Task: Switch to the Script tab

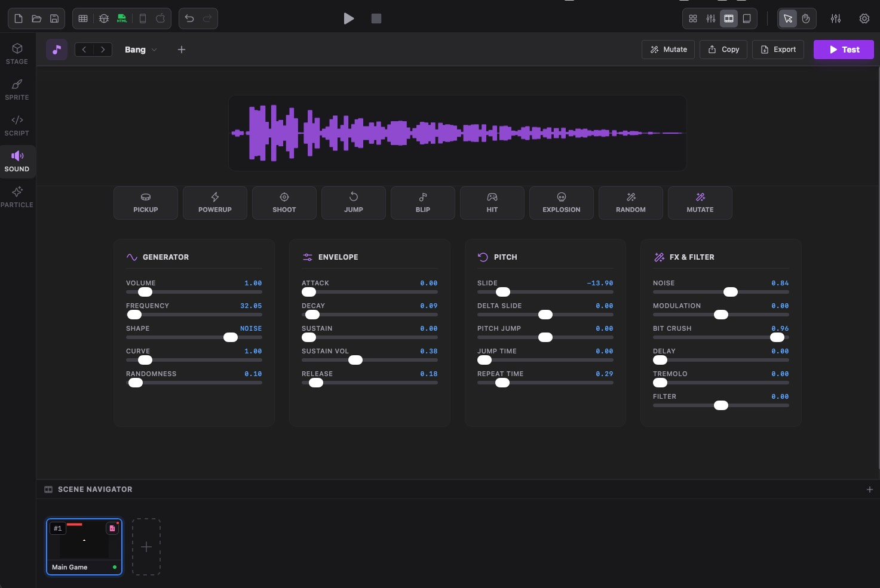Action: pos(17,125)
